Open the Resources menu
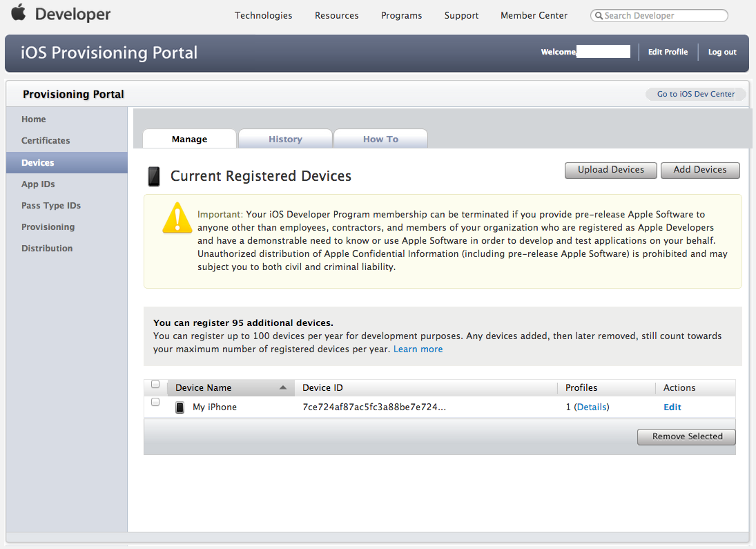Image resolution: width=756 pixels, height=549 pixels. [336, 15]
